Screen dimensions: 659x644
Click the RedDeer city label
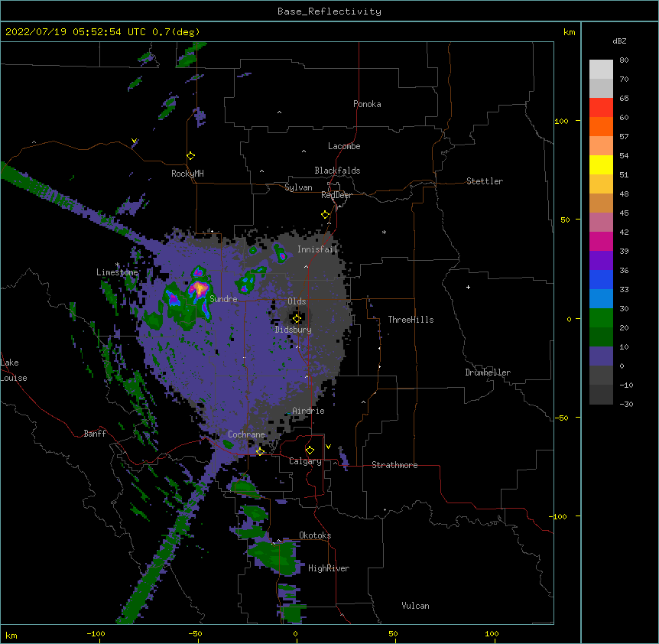pos(336,195)
